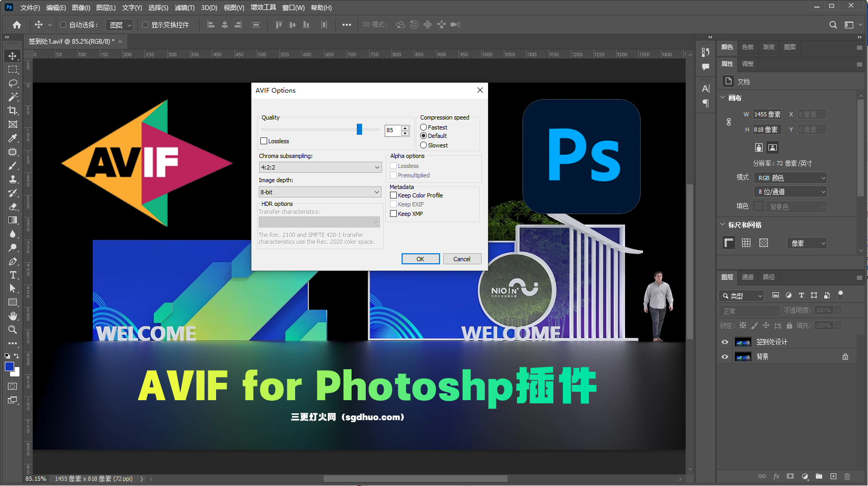868x486 pixels.
Task: Enable the Lossless quality checkbox
Action: coord(264,141)
